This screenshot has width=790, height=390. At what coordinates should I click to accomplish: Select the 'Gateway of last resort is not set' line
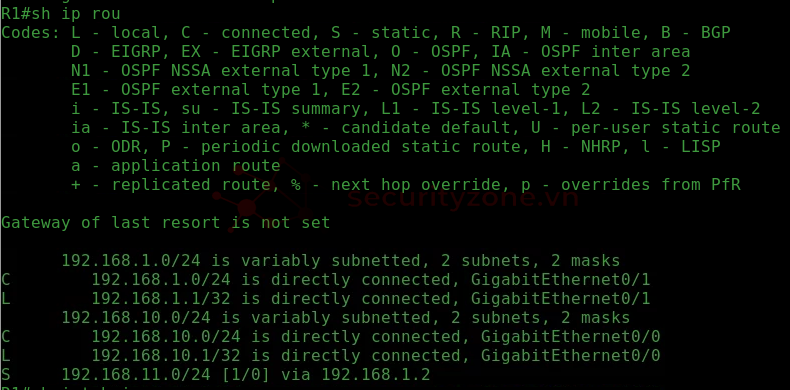[166, 223]
